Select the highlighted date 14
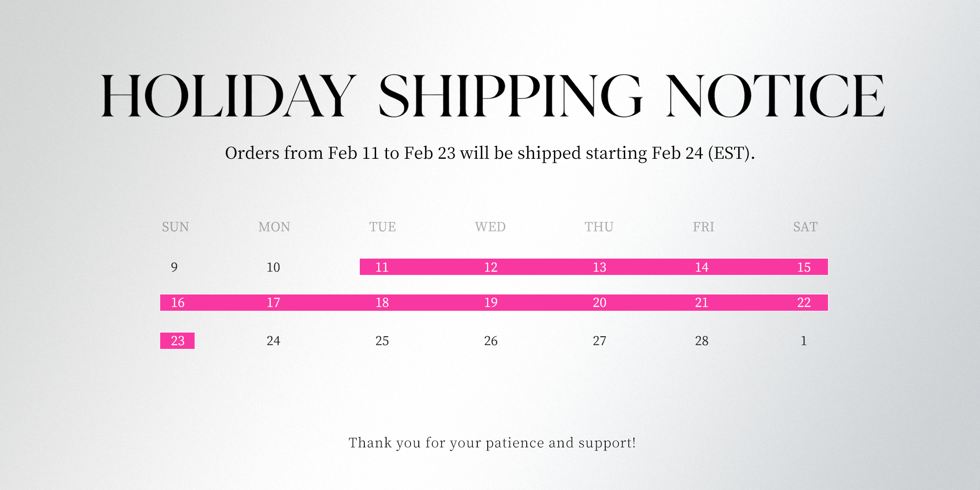Viewport: 980px width, 490px height. point(701,267)
